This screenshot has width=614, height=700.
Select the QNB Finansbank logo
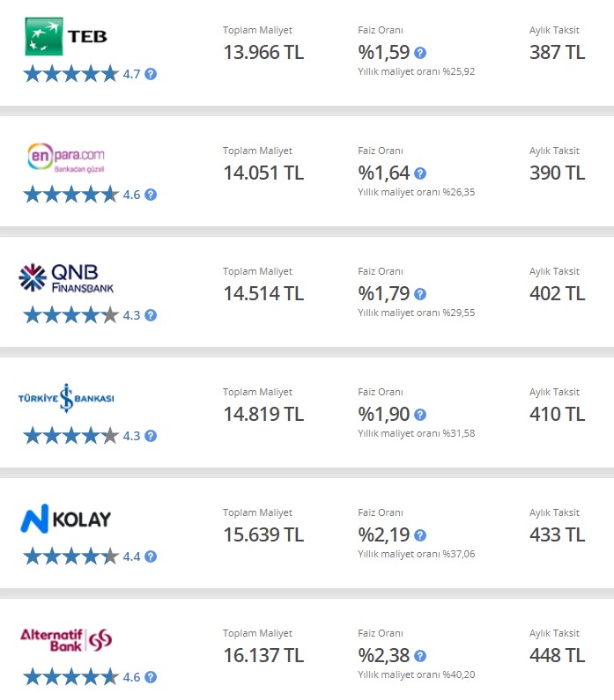point(66,277)
